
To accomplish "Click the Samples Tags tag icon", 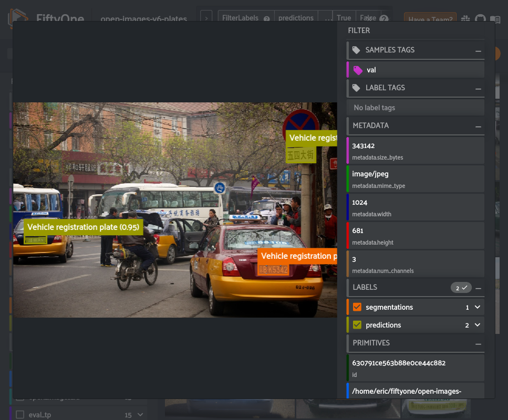I will click(356, 50).
